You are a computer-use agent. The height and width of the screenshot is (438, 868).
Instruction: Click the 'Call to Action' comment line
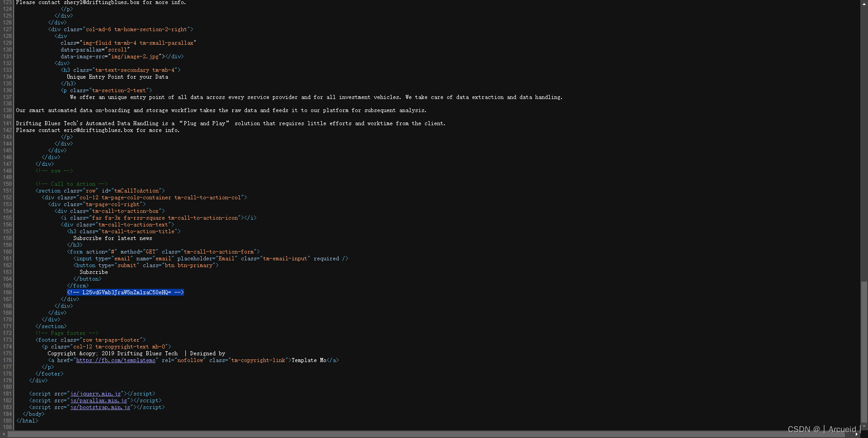71,184
